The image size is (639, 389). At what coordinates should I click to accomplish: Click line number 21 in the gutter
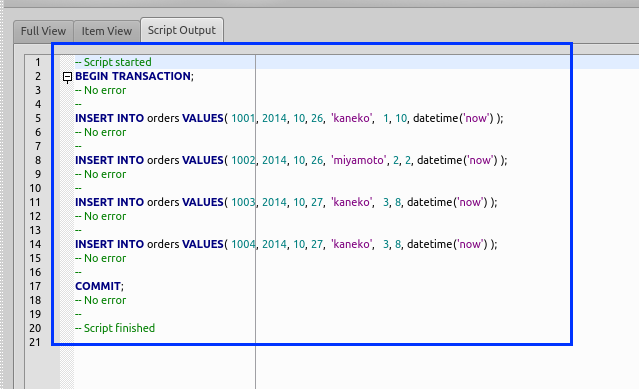[35, 342]
